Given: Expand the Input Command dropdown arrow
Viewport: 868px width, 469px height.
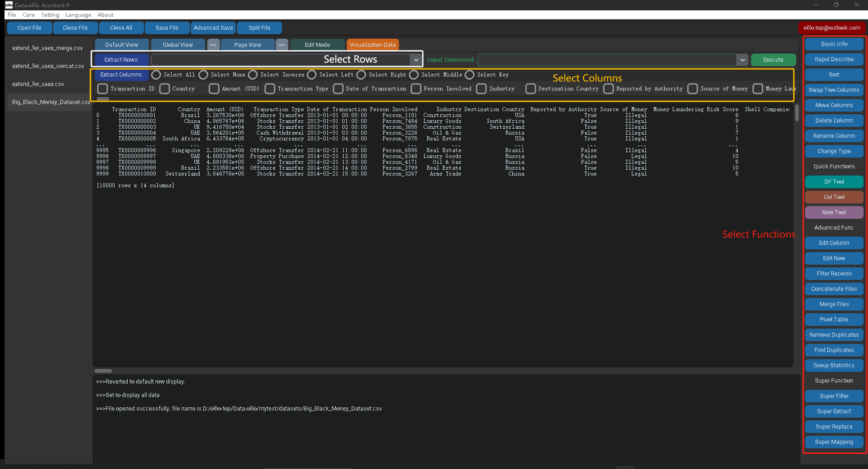Looking at the screenshot, I should [743, 59].
